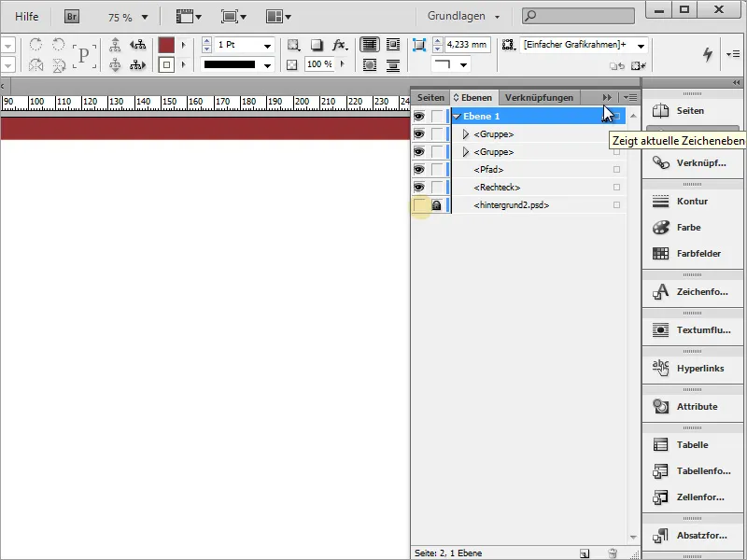Image resolution: width=747 pixels, height=560 pixels.
Task: Open opacity 100 % slider arrow
Action: [x=343, y=64]
